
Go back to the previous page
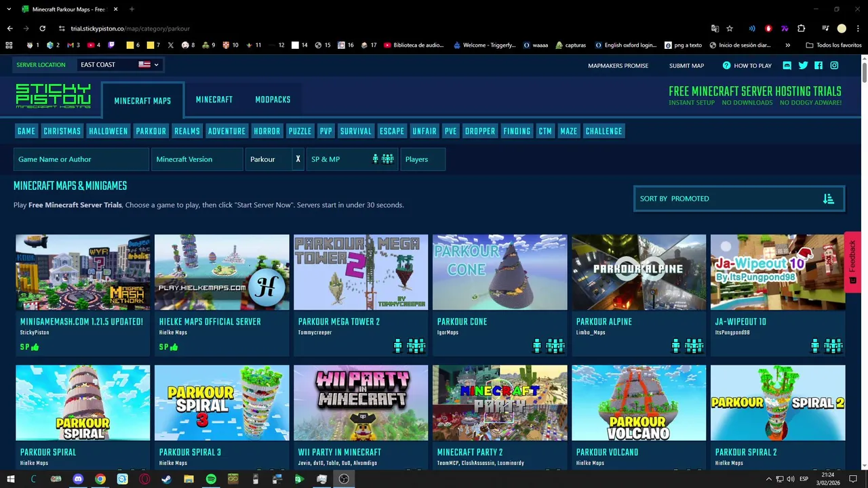click(x=9, y=28)
